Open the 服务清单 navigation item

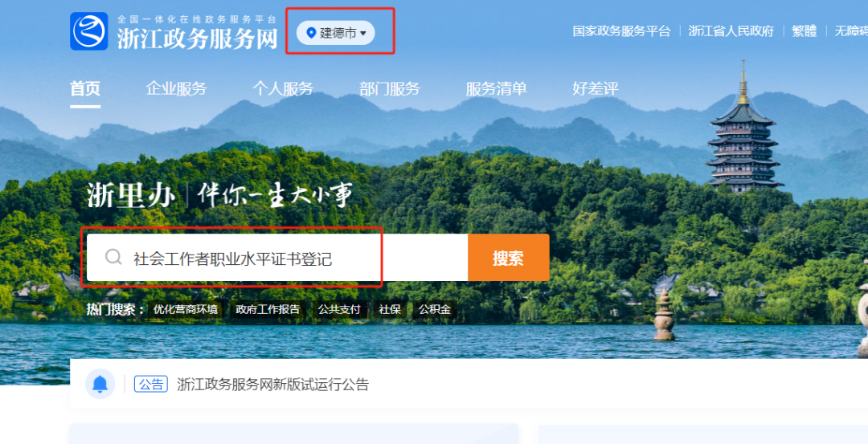click(x=496, y=88)
